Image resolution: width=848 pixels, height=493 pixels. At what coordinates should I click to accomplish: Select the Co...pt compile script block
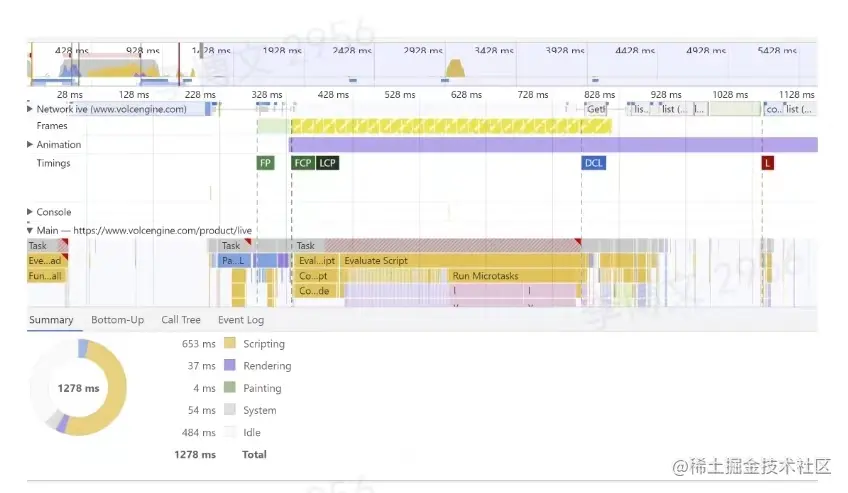tap(316, 276)
